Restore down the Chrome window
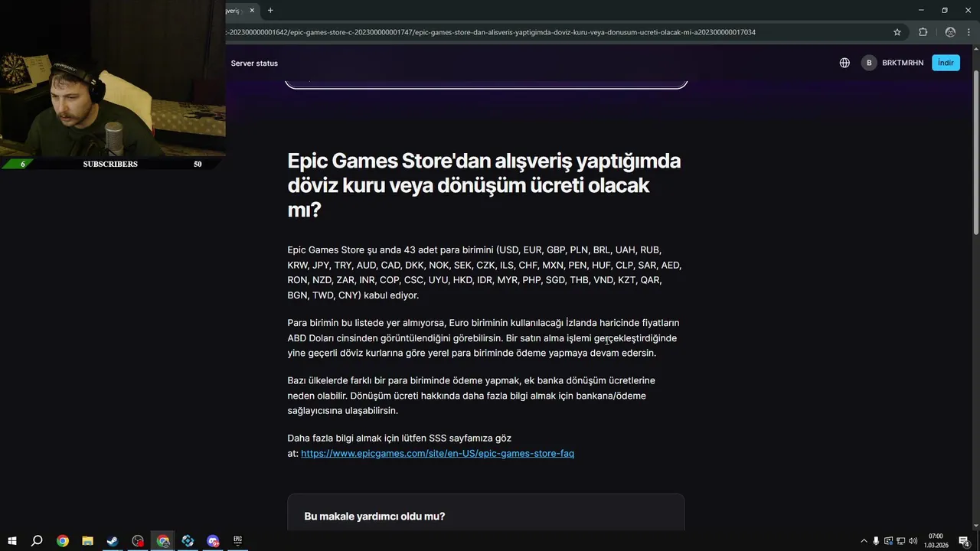This screenshot has width=980, height=551. [945, 10]
